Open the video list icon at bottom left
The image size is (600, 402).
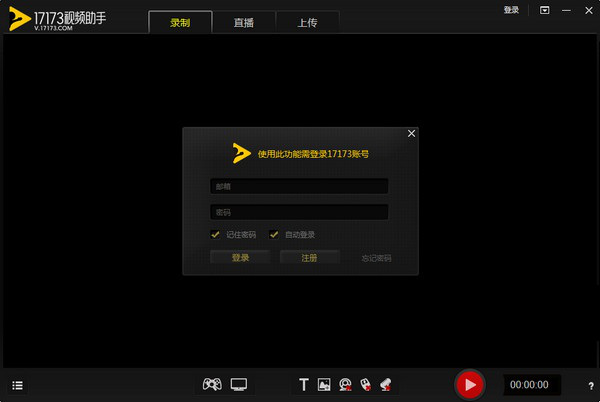point(18,385)
